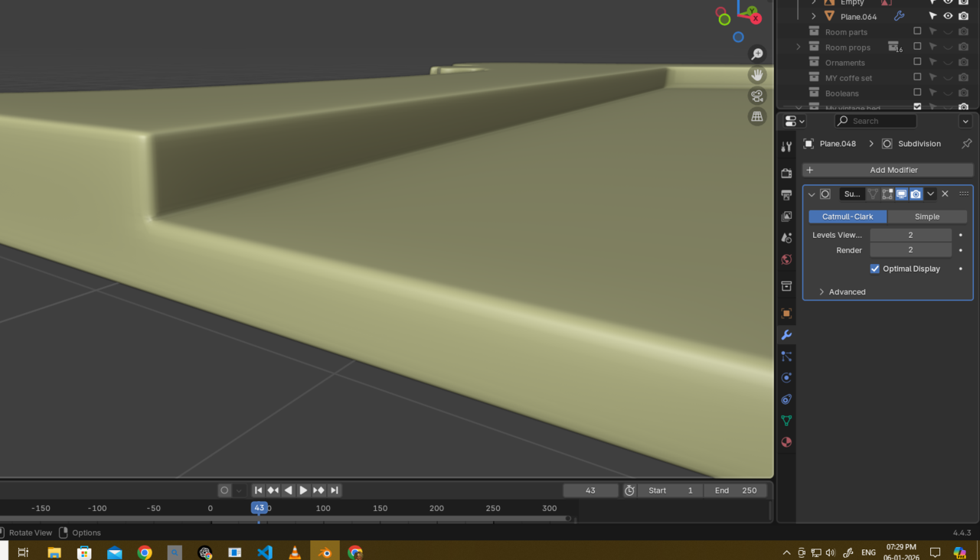Click the frame range stopwatch icon
This screenshot has height=560, width=980.
(x=629, y=490)
